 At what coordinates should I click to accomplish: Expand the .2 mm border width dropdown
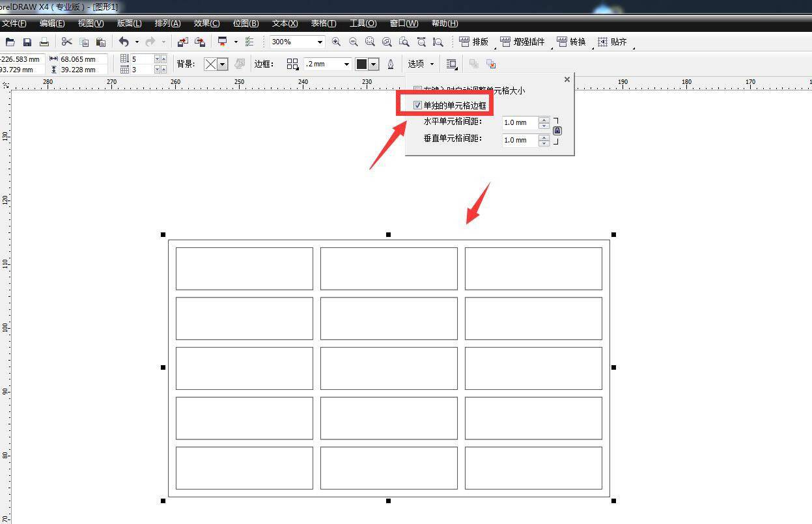pos(346,64)
